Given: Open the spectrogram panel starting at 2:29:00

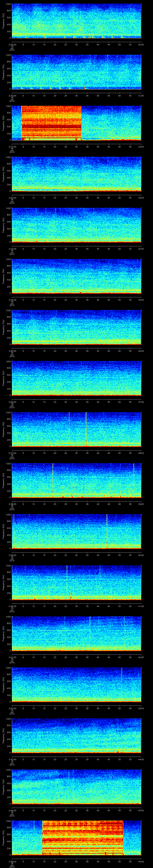Looking at the screenshot, I should pos(76,21).
